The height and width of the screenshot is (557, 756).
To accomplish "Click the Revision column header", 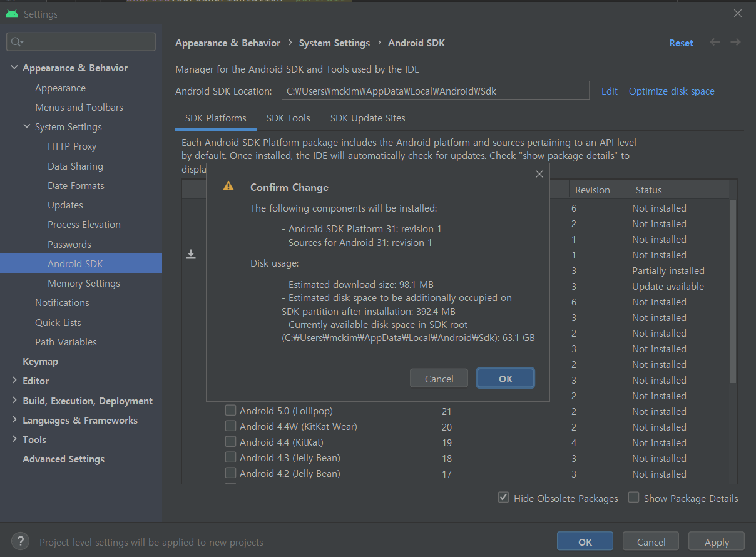I will coord(598,190).
